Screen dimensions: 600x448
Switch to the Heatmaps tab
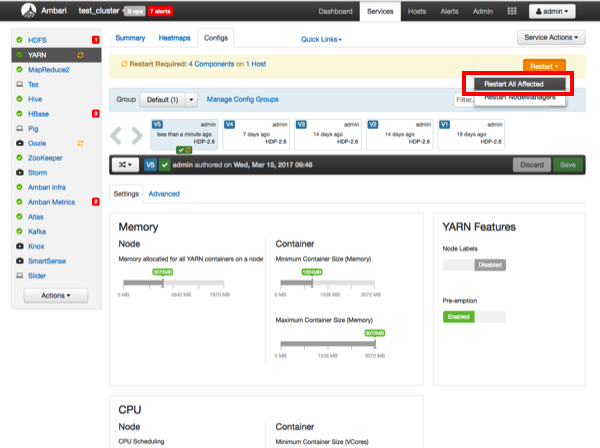[x=174, y=38]
